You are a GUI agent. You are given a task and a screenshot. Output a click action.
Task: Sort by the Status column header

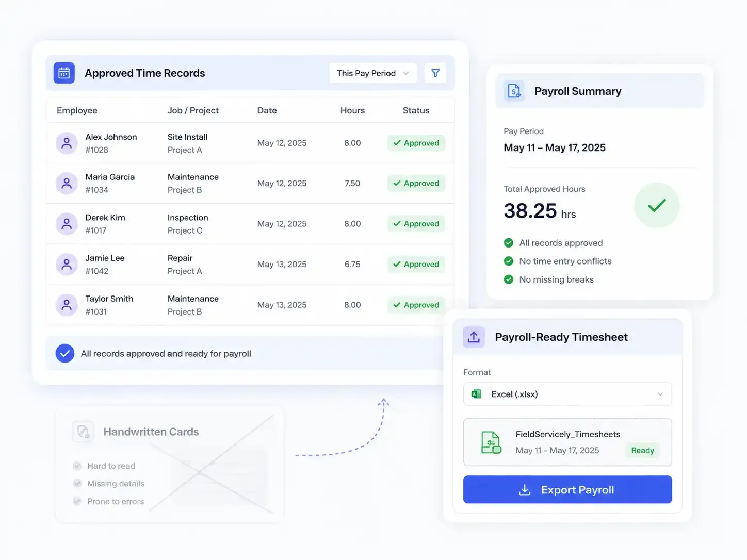[x=416, y=110]
